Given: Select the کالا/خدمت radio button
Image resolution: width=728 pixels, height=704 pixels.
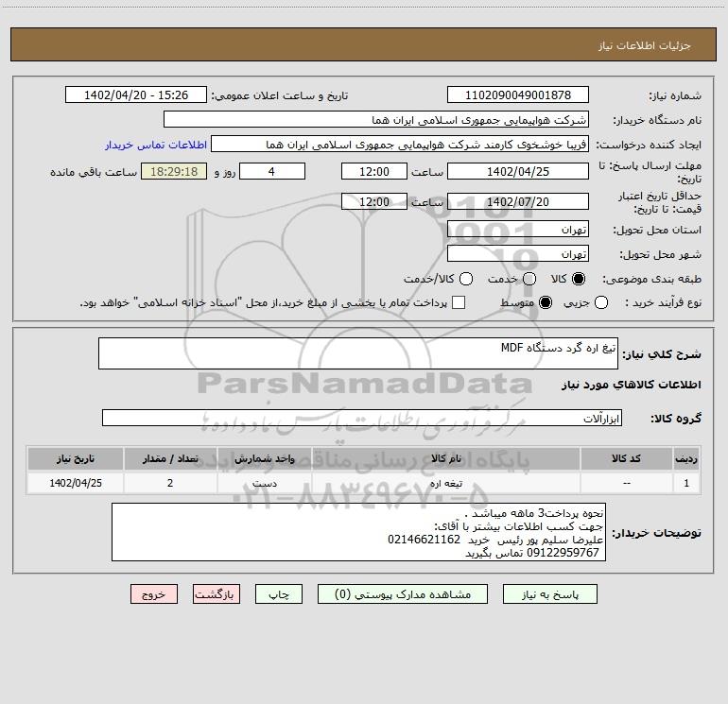Looking at the screenshot, I should [x=466, y=279].
